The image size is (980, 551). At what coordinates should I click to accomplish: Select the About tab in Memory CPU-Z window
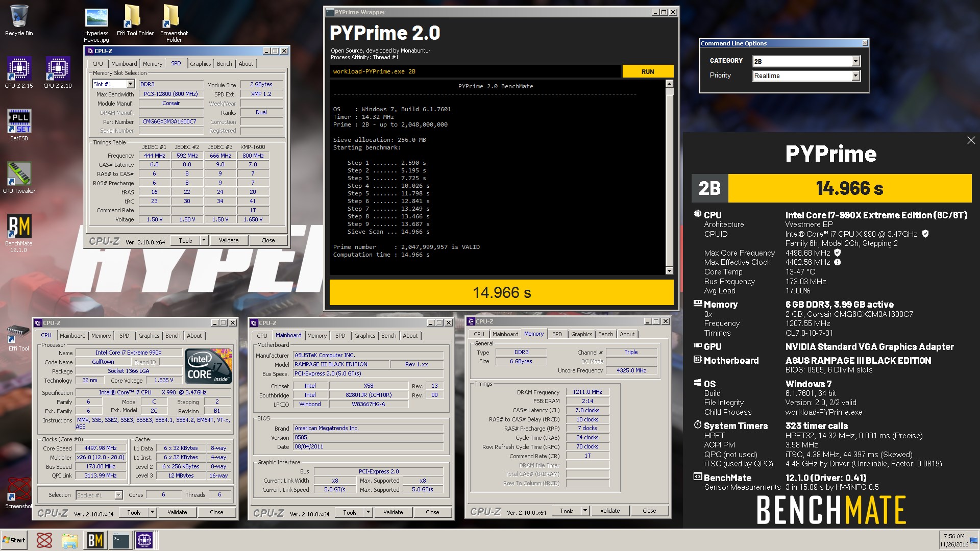pyautogui.click(x=627, y=334)
